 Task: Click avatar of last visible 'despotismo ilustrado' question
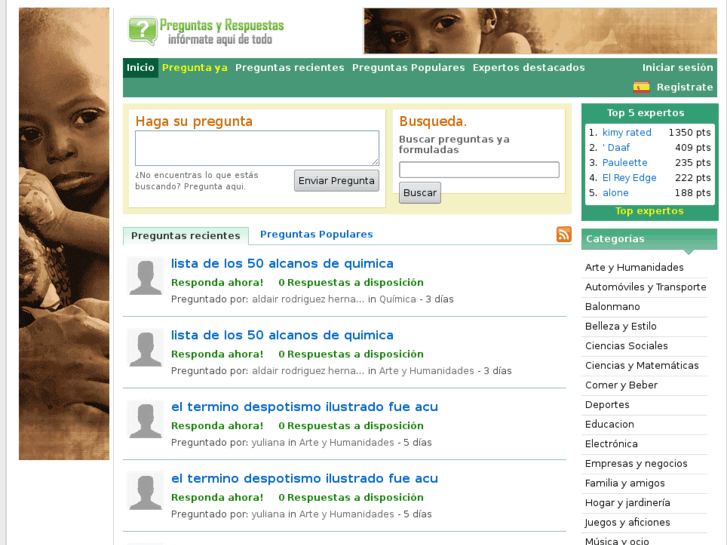coord(145,491)
